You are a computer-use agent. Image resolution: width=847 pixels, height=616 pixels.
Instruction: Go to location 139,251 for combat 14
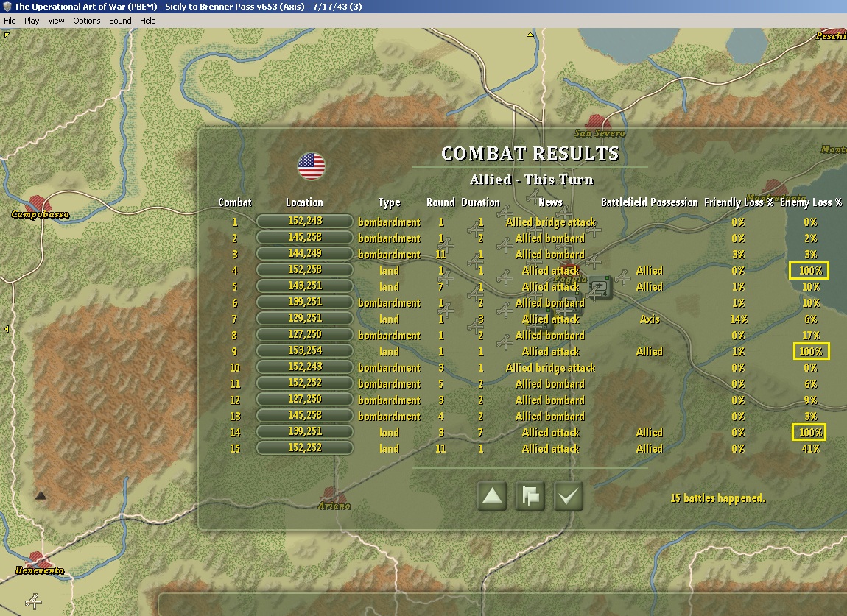[305, 432]
